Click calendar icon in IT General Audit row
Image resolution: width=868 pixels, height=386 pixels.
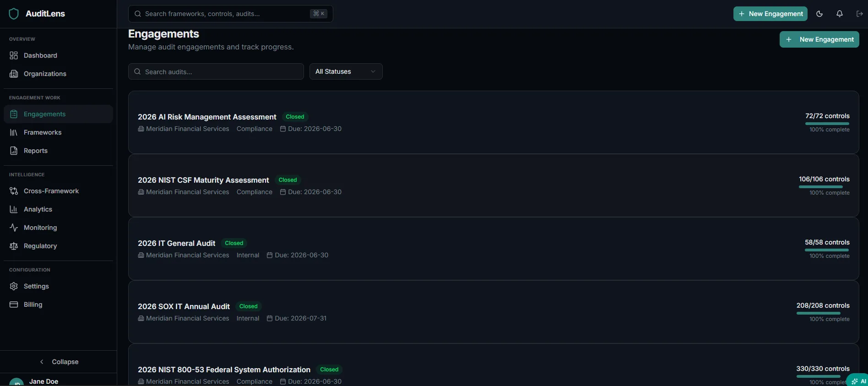(270, 256)
